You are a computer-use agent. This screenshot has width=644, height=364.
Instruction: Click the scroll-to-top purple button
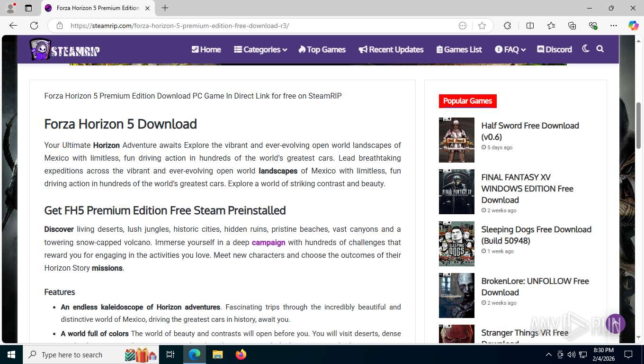tap(616, 324)
